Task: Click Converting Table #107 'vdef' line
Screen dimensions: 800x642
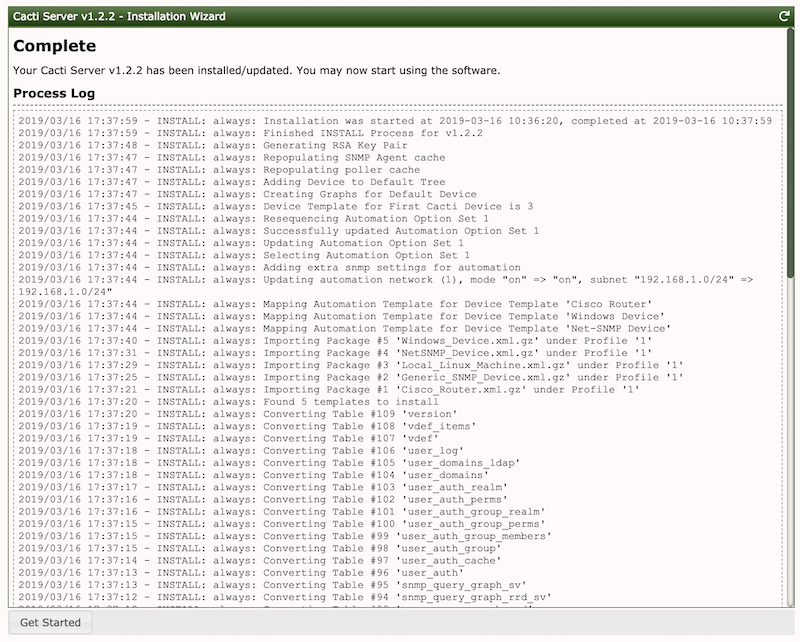Action: 229,439
